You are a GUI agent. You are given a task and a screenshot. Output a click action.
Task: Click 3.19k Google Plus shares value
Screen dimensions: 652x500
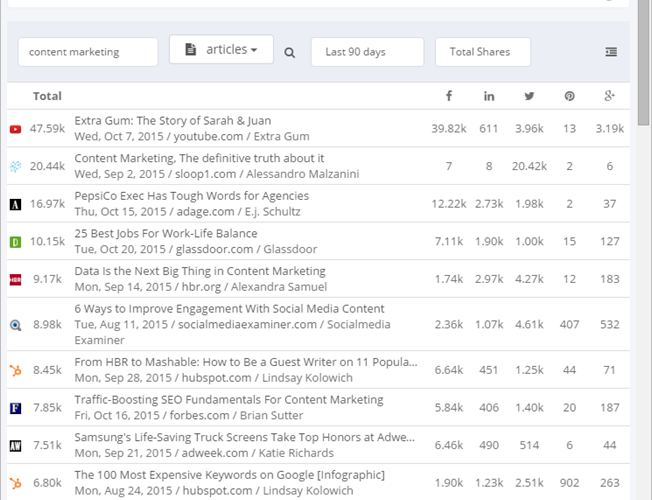point(610,129)
